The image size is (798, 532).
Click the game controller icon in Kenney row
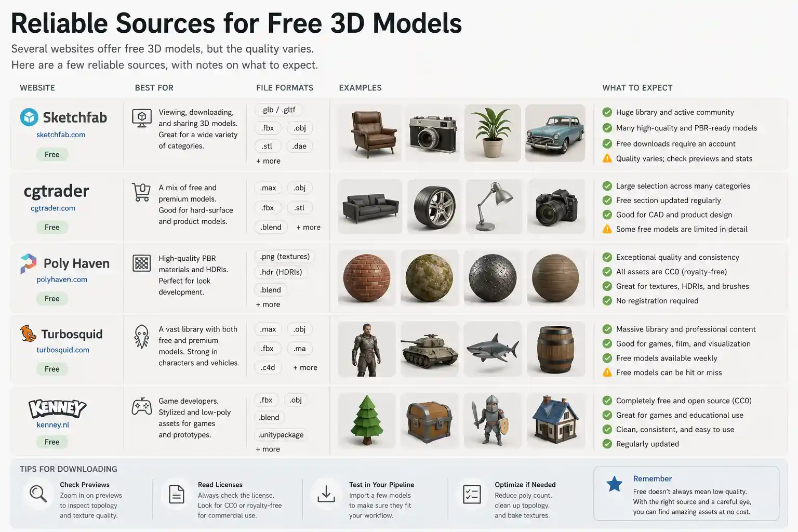tap(142, 406)
